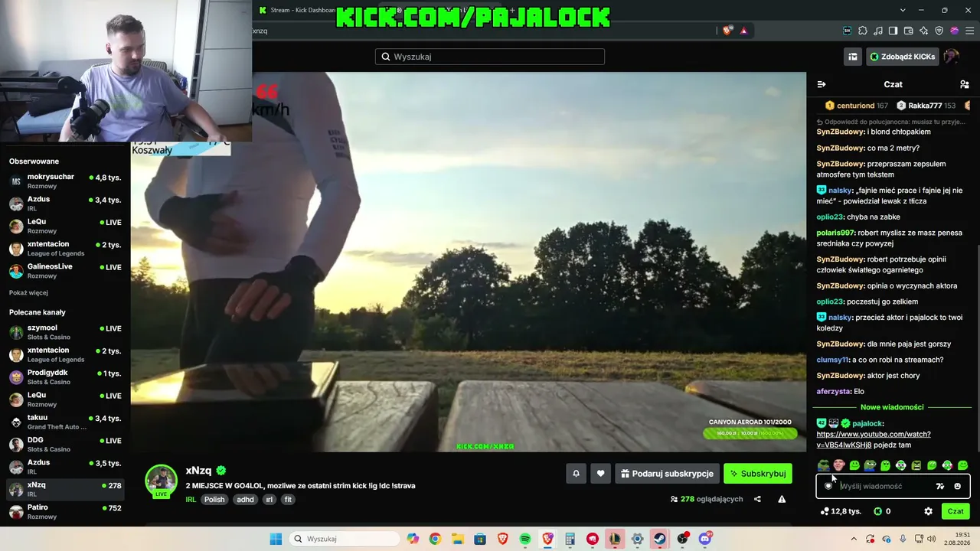The width and height of the screenshot is (980, 551).
Task: Open Discord from the taskbar
Action: tap(705, 539)
